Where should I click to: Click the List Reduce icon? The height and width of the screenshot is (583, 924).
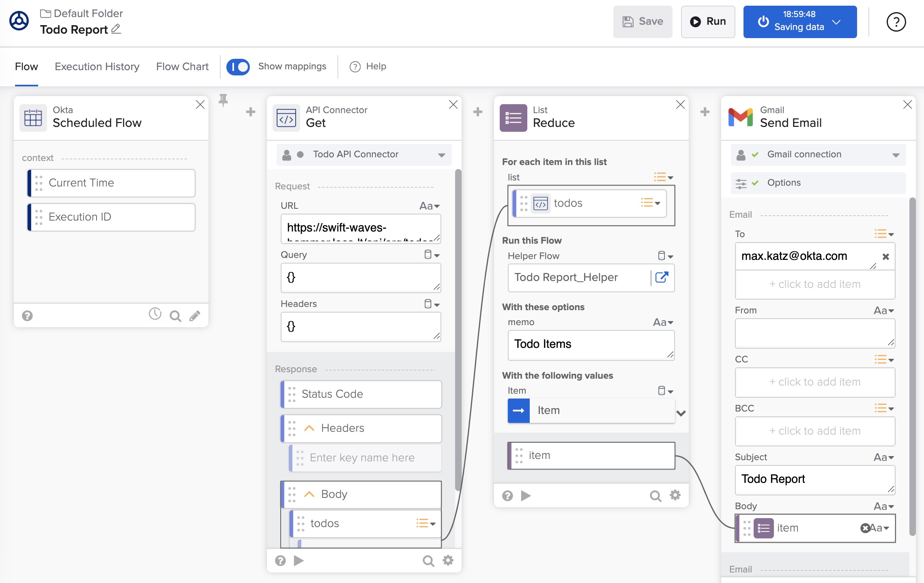(x=514, y=118)
